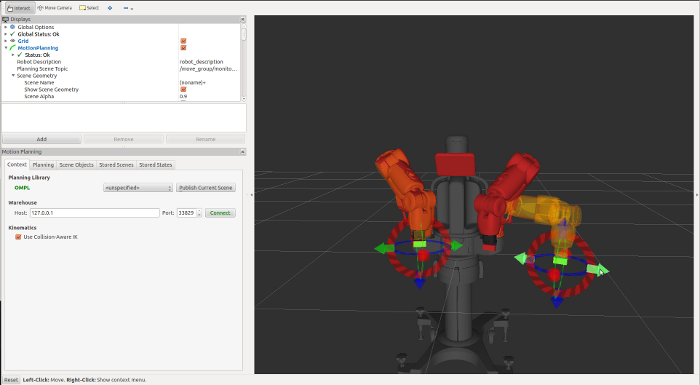
Task: Click the Displays scrollbar down arrow
Action: (x=244, y=99)
